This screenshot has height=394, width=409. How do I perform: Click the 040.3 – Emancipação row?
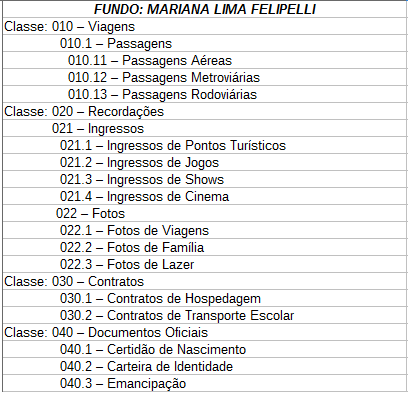click(205, 383)
